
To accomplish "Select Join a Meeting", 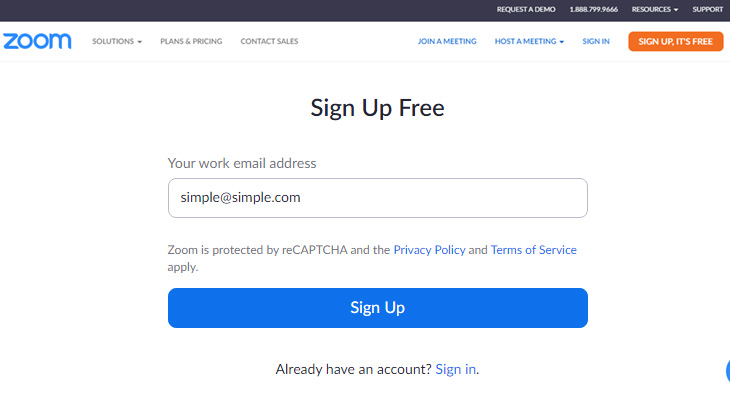I will click(x=447, y=42).
